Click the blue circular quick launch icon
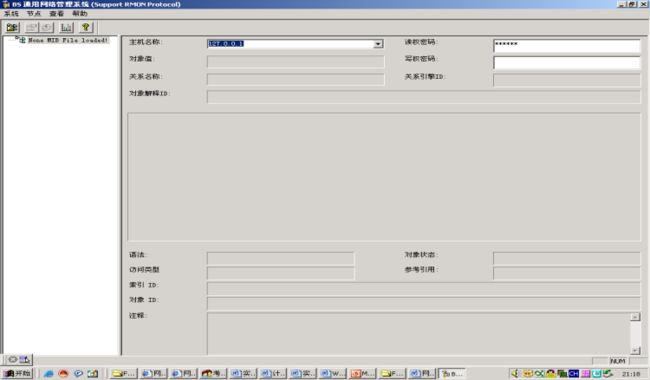 point(78,373)
